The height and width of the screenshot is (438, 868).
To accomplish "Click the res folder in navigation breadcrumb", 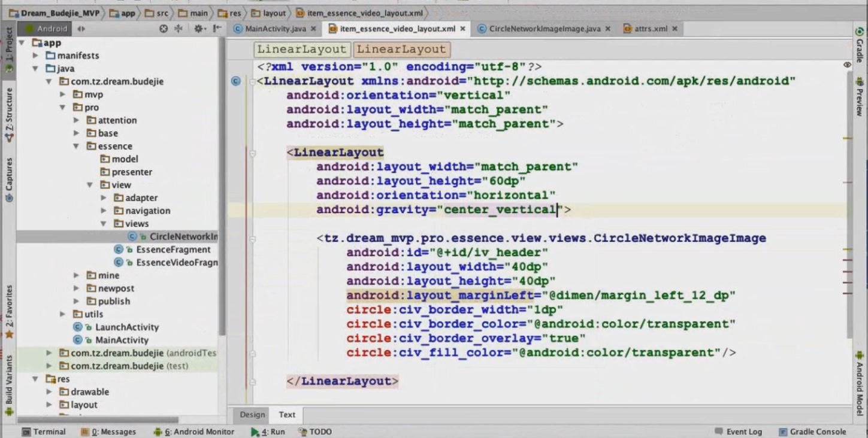I will click(228, 13).
